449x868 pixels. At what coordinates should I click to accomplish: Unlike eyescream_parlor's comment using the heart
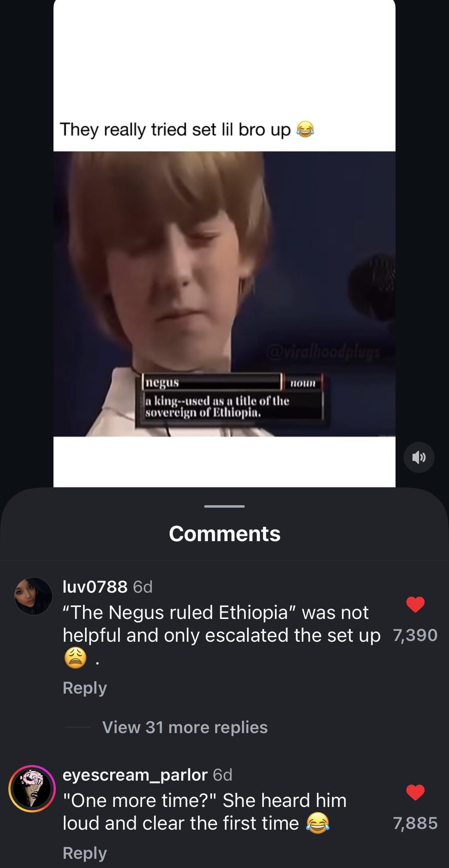click(x=415, y=792)
